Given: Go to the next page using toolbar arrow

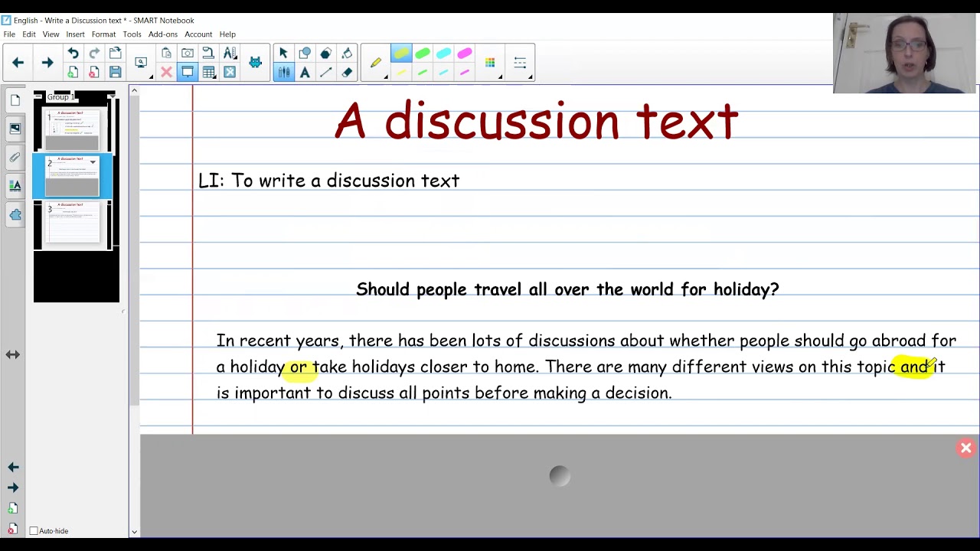Looking at the screenshot, I should (47, 63).
